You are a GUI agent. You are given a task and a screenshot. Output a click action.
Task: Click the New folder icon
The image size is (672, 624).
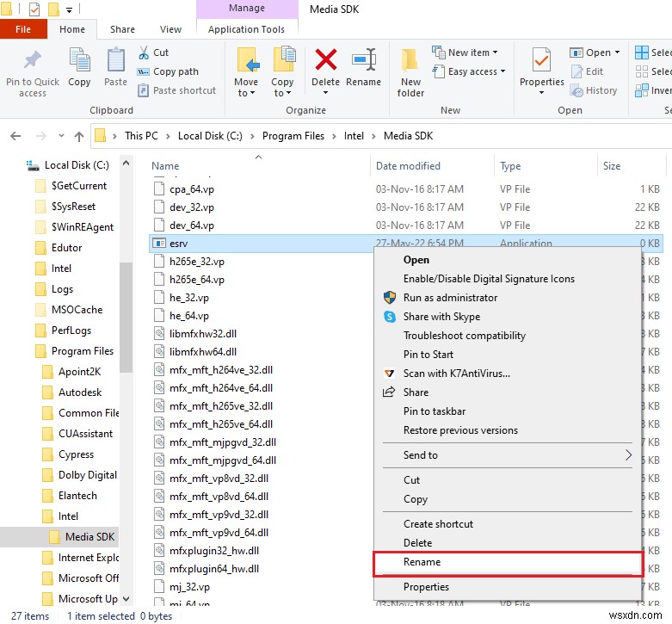click(x=410, y=60)
